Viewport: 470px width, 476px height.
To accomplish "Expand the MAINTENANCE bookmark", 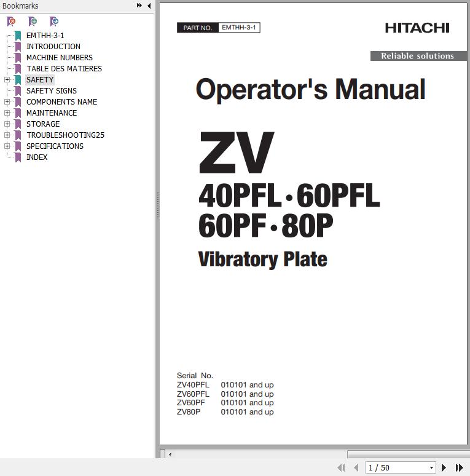I will [x=7, y=113].
